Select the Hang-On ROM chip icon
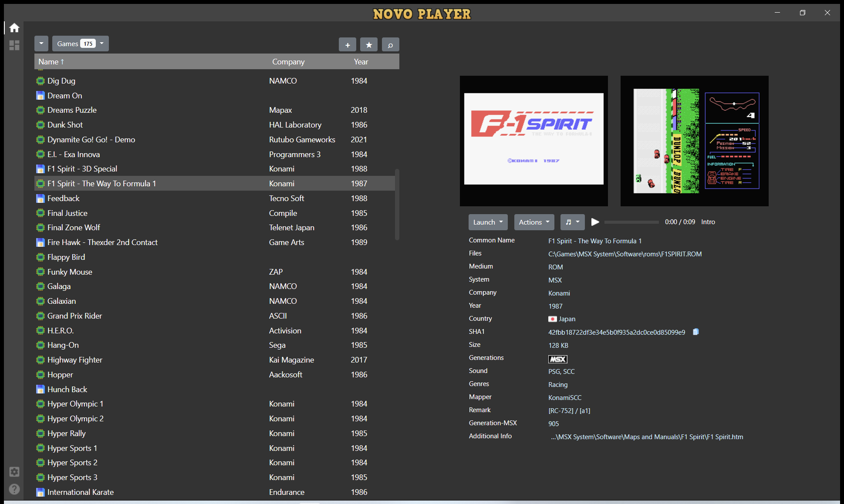Viewport: 844px width, 504px height. coord(41,345)
